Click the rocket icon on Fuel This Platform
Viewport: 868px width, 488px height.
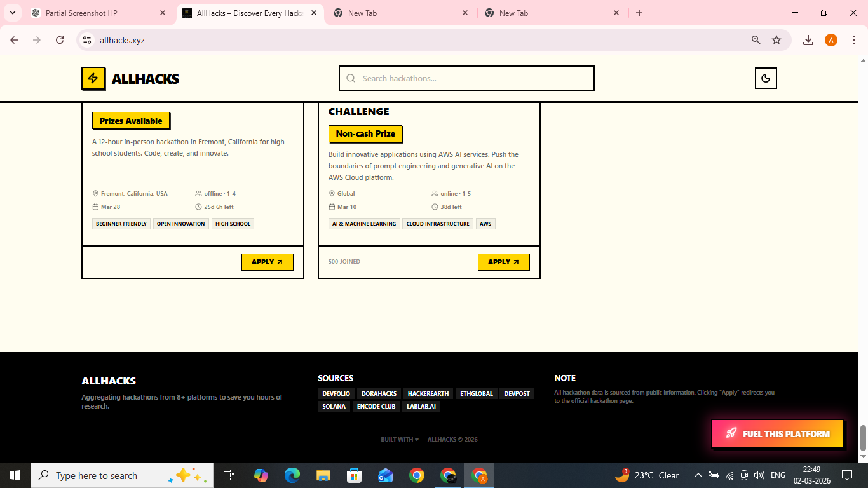[x=731, y=433]
